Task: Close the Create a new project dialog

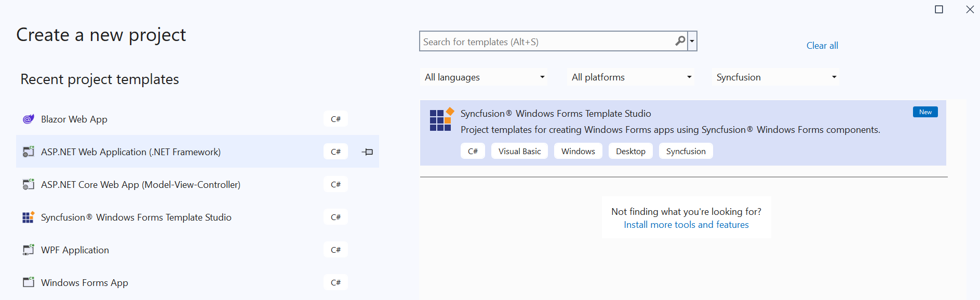Action: 970,9
